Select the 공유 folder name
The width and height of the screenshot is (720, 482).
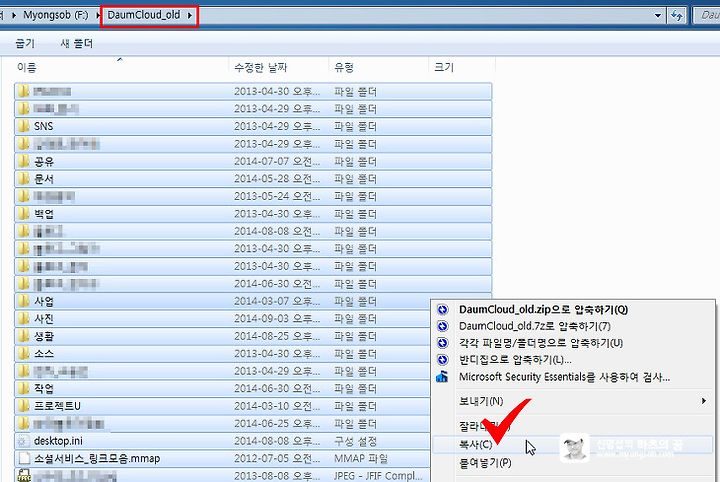point(44,161)
